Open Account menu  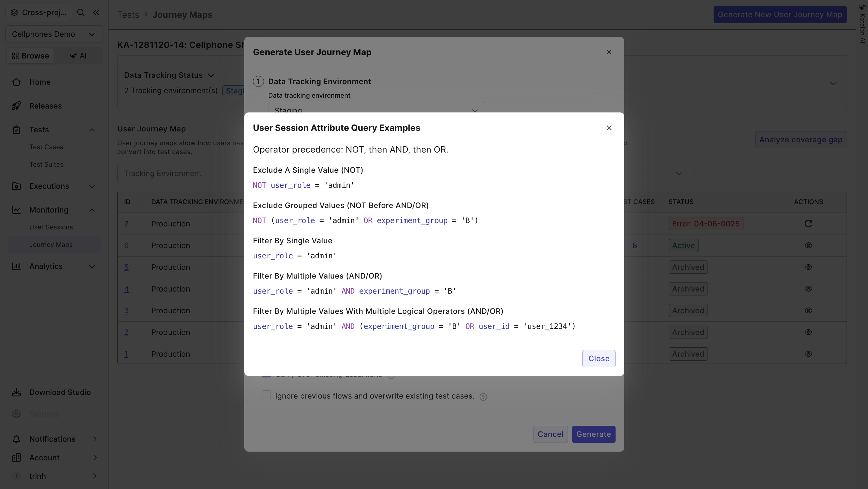click(x=54, y=458)
